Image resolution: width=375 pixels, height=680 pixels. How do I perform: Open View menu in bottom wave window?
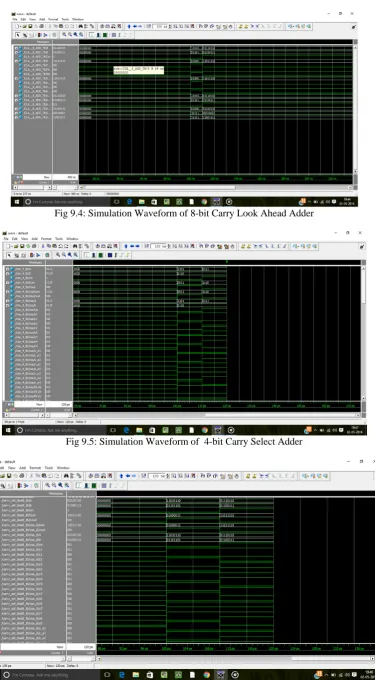pyautogui.click(x=11, y=468)
